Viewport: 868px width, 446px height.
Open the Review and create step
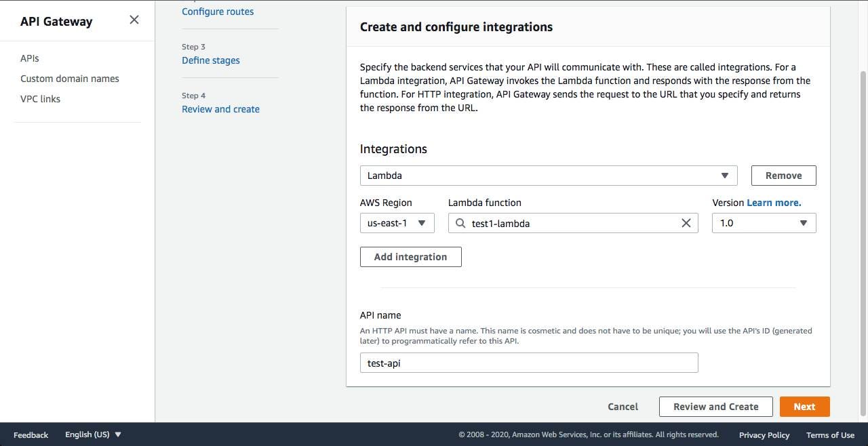point(220,109)
